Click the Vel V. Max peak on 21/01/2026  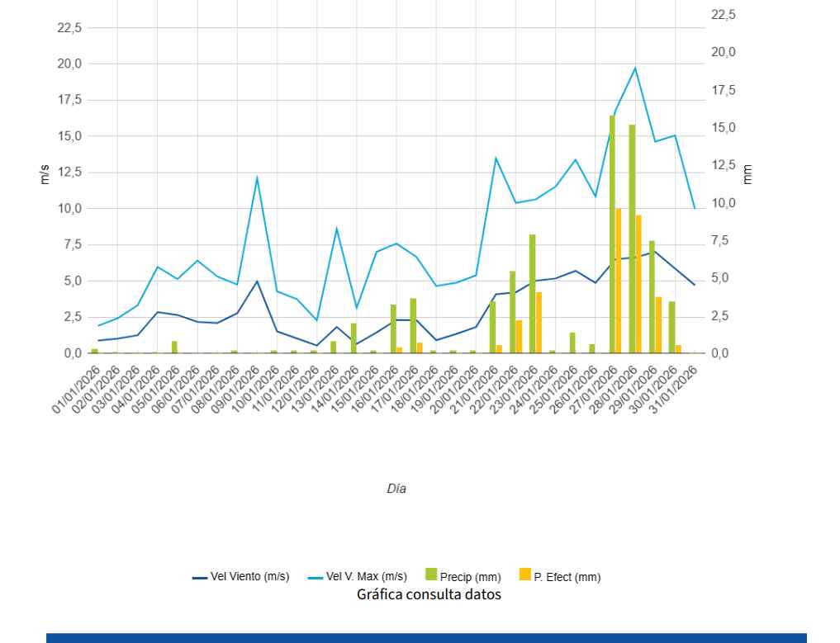click(496, 158)
